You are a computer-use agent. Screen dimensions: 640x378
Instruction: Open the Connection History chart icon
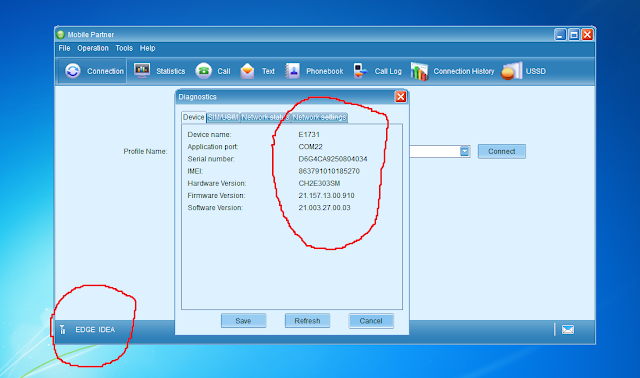point(419,71)
